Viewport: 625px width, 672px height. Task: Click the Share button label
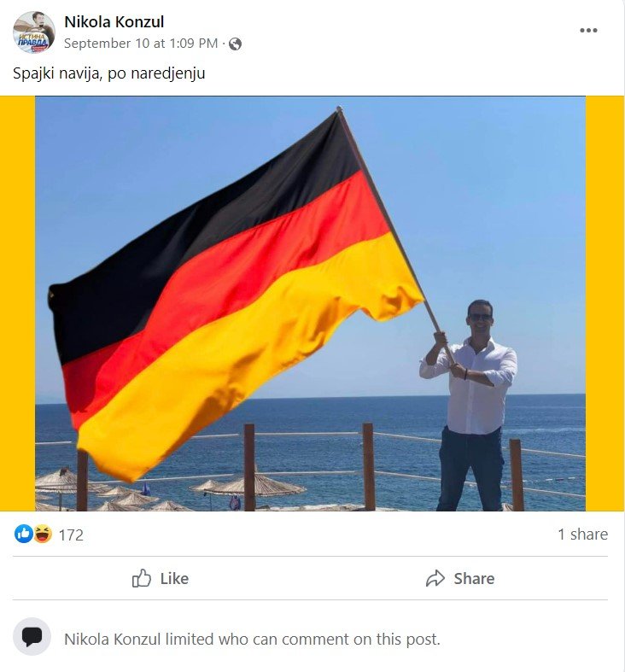[x=474, y=579]
